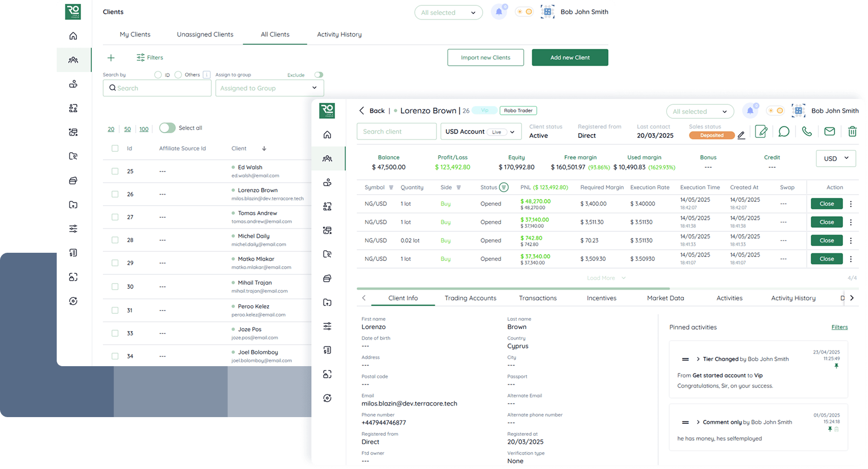The image size is (868, 469).
Task: Open USD currency dropdown
Action: 836,159
